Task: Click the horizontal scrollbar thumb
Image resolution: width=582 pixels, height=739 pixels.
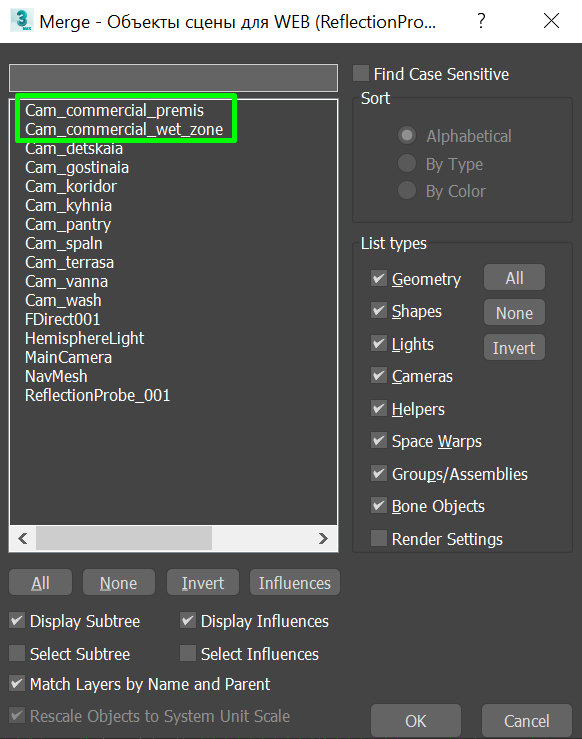Action: pyautogui.click(x=124, y=538)
